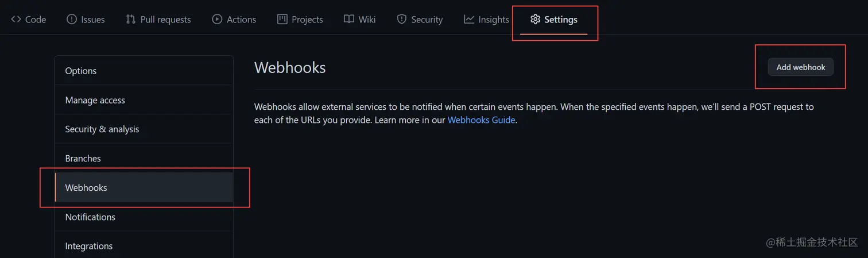
Task: Click the Security shield icon
Action: (x=402, y=20)
